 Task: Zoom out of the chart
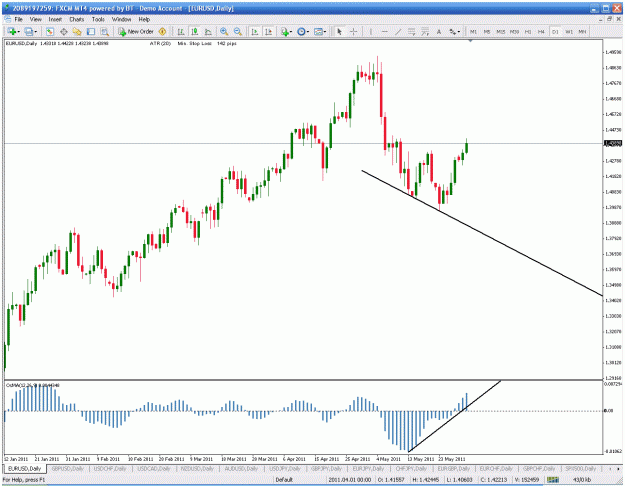238,31
